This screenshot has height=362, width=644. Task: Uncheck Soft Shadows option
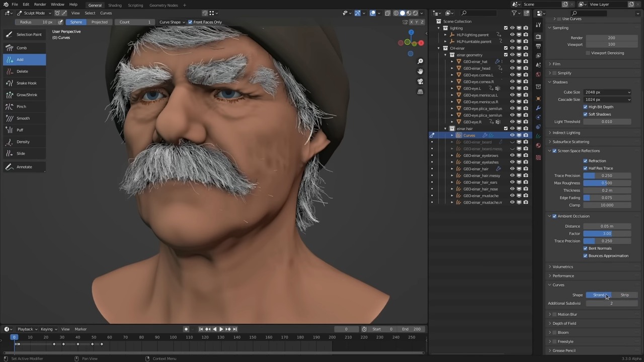[585, 114]
